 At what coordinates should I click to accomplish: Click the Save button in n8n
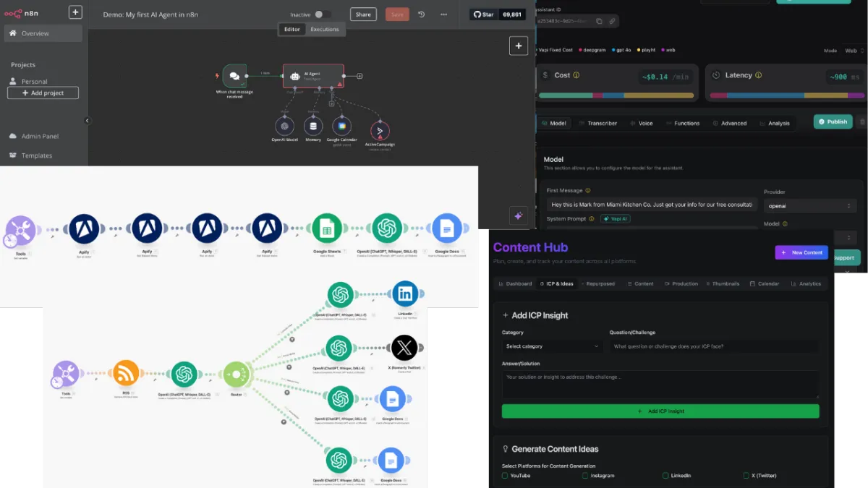397,14
